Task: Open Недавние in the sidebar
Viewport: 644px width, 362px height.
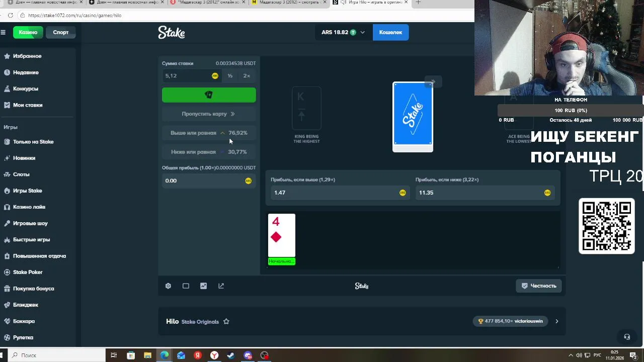Action: [26, 72]
